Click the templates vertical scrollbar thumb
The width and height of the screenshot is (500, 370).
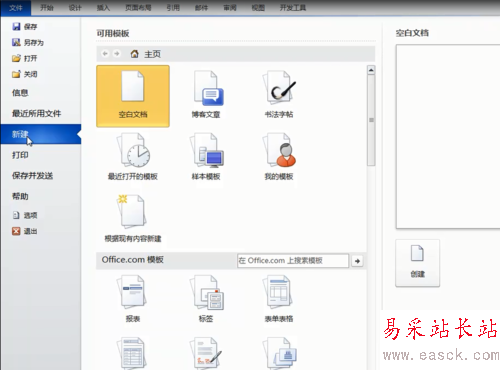pos(371,120)
